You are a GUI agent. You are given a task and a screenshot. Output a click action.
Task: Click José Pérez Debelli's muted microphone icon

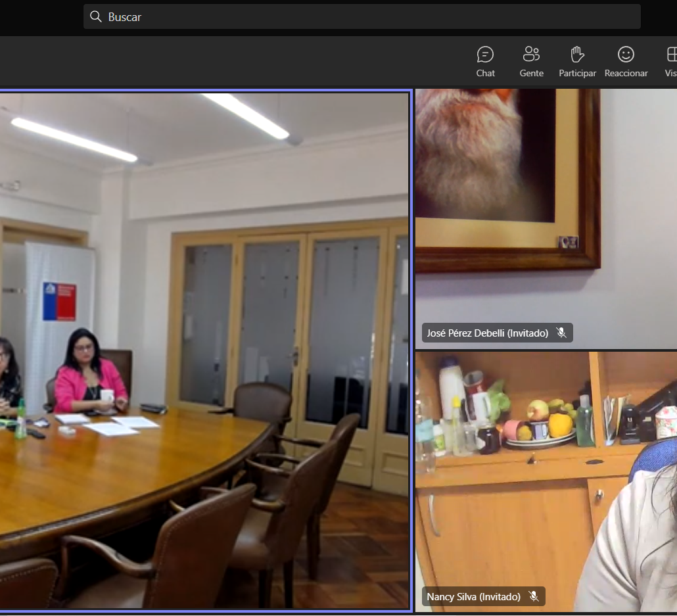coord(561,333)
